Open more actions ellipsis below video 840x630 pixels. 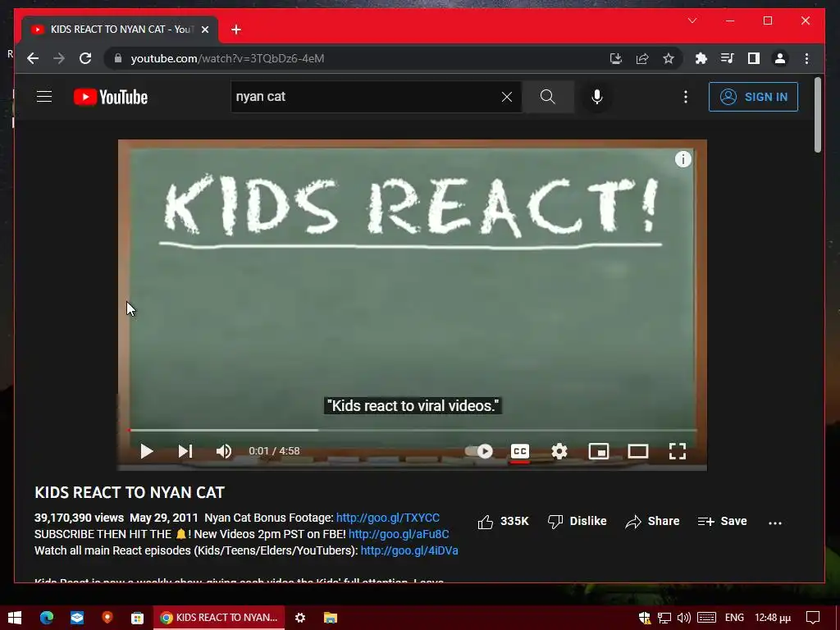click(775, 523)
